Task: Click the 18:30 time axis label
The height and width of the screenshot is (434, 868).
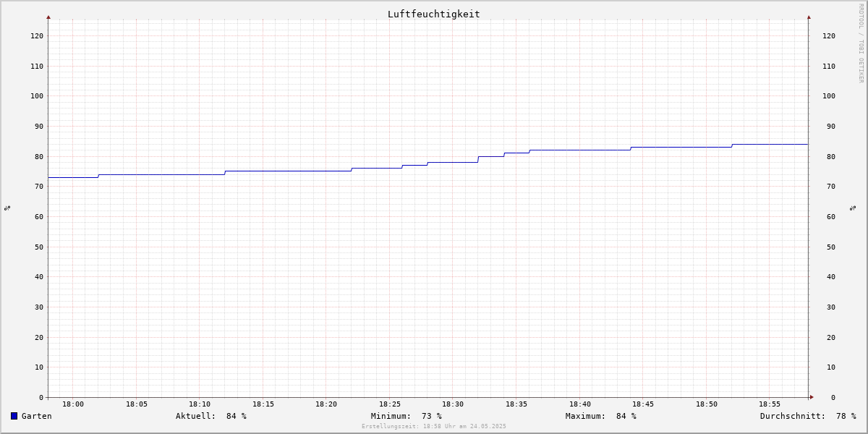Action: tap(453, 404)
